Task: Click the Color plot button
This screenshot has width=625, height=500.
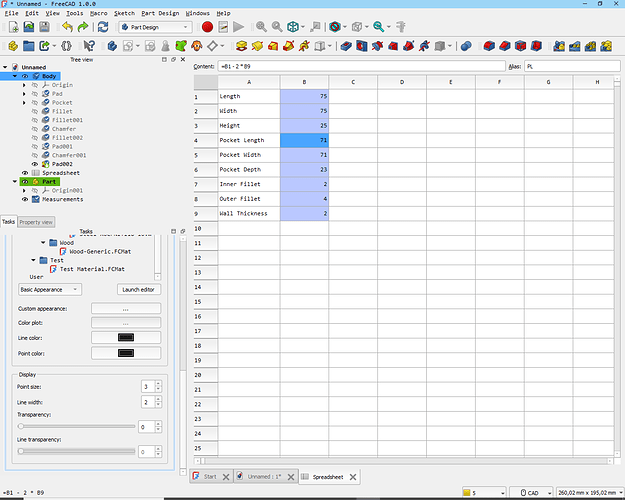Action: 126,323
